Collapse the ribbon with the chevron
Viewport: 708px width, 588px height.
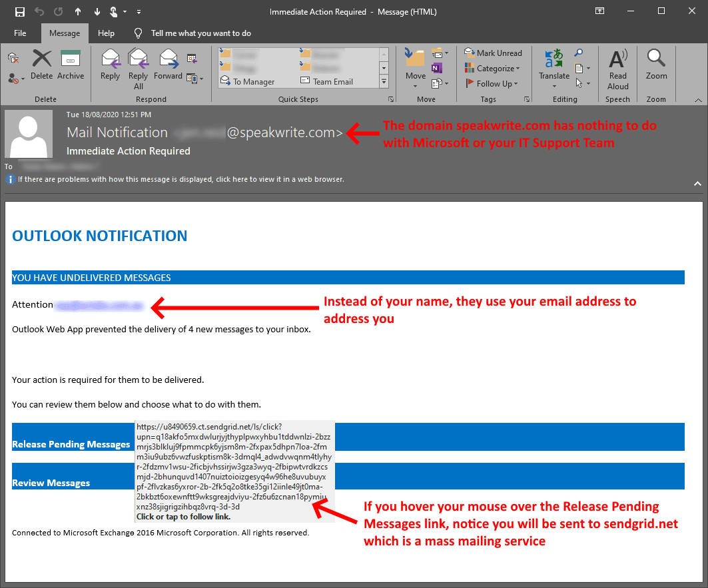[x=698, y=100]
